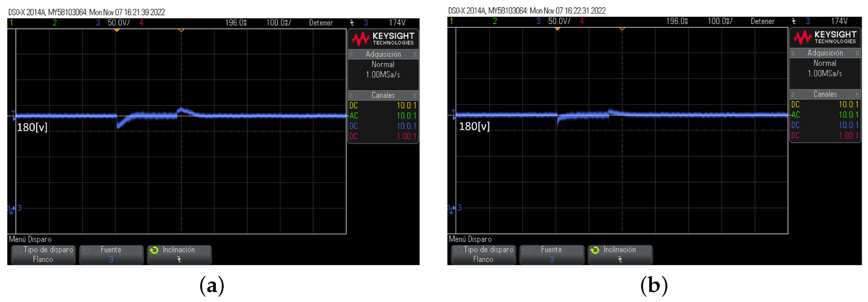
Task: Click the 180[v] annotation in scope (a)
Action: 32,127
